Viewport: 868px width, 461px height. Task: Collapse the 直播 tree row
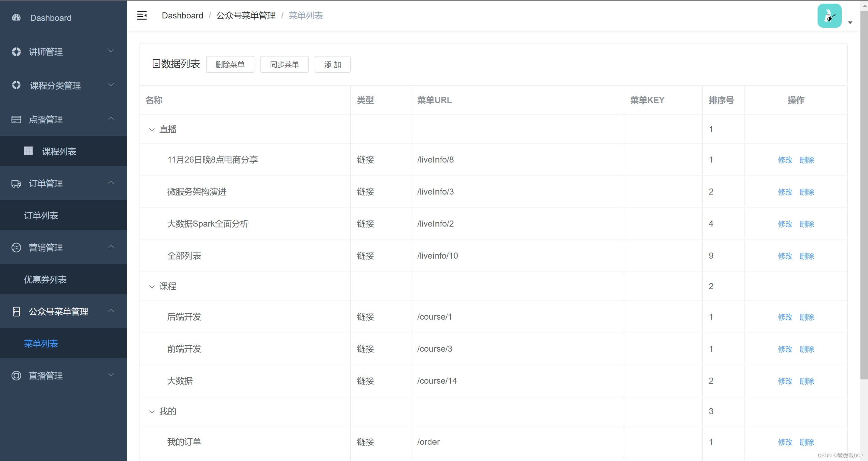[x=152, y=129]
